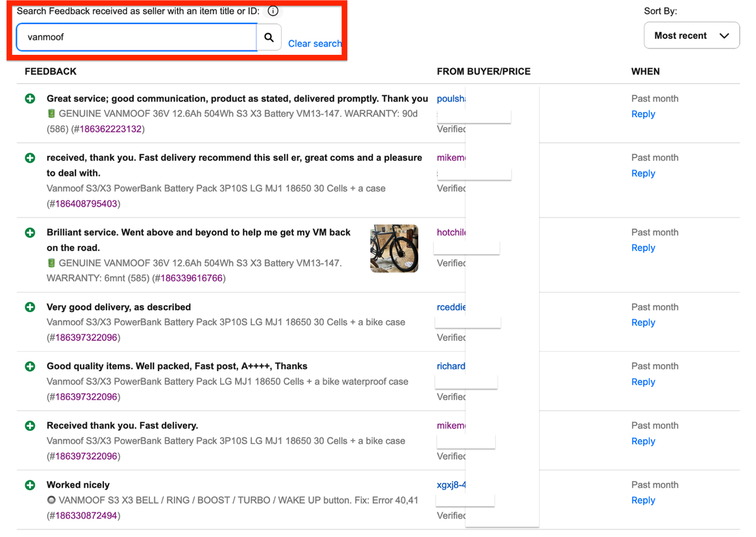Reply to 'Brilliant service' feedback
The width and height of the screenshot is (756, 537).
[643, 248]
